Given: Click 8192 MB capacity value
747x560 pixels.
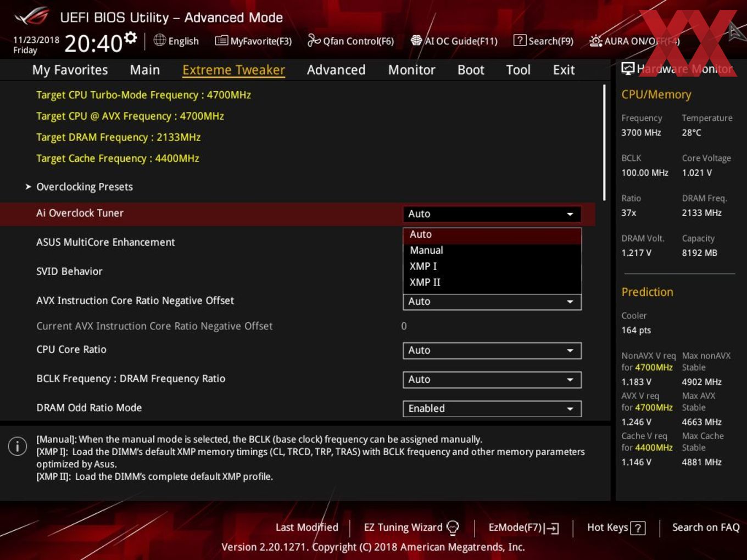Looking at the screenshot, I should click(x=699, y=253).
